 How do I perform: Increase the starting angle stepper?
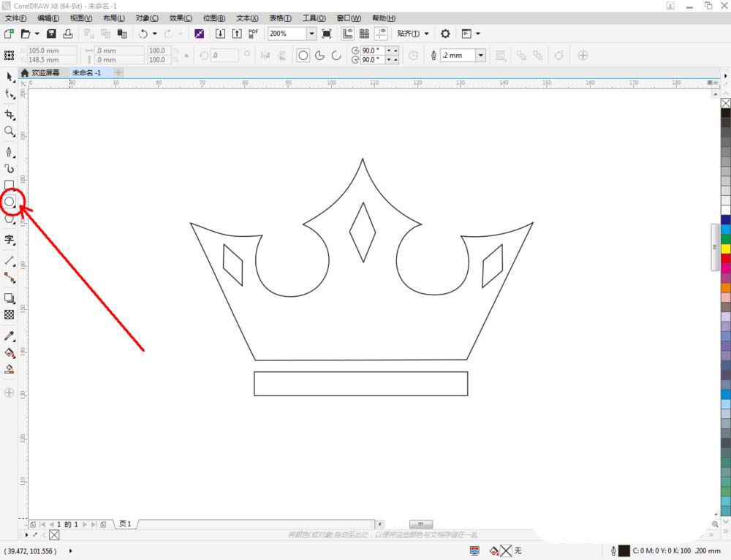click(x=395, y=50)
